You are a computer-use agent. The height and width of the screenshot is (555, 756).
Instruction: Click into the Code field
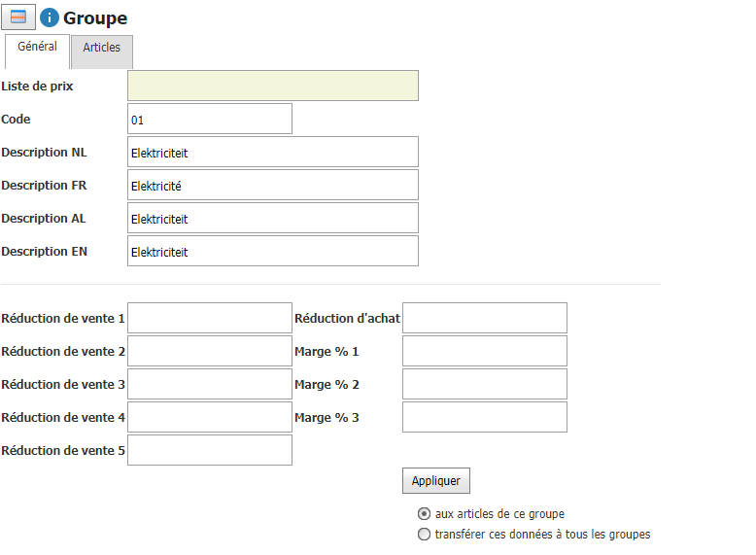pos(210,119)
